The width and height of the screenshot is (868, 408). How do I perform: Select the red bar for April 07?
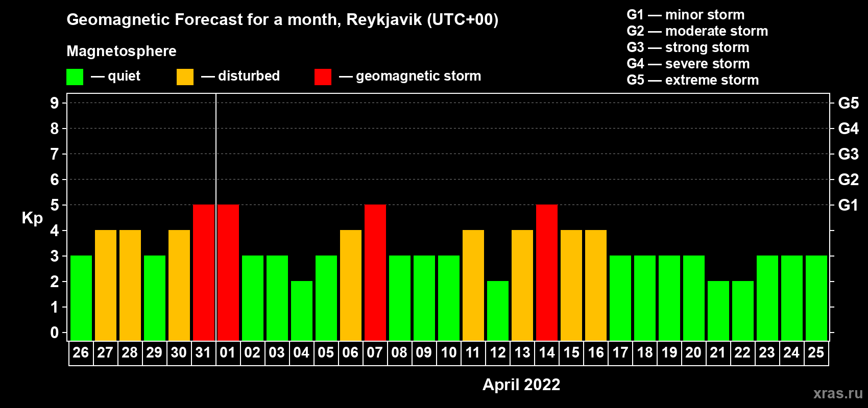pos(375,272)
